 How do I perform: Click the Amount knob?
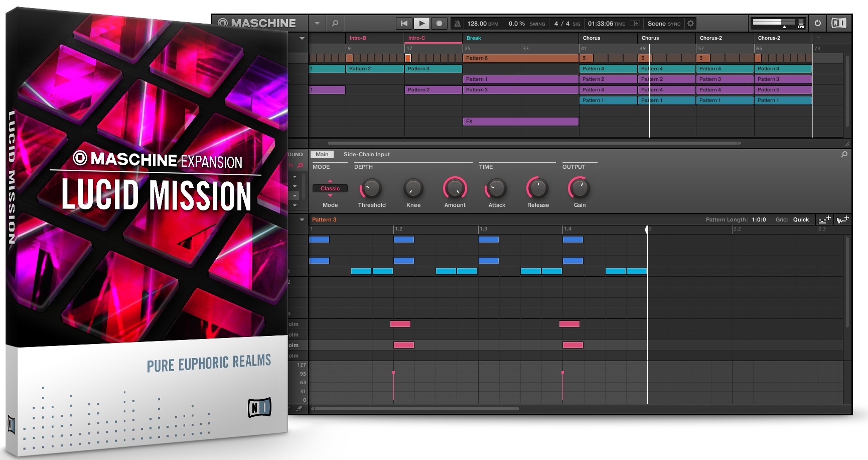[455, 189]
